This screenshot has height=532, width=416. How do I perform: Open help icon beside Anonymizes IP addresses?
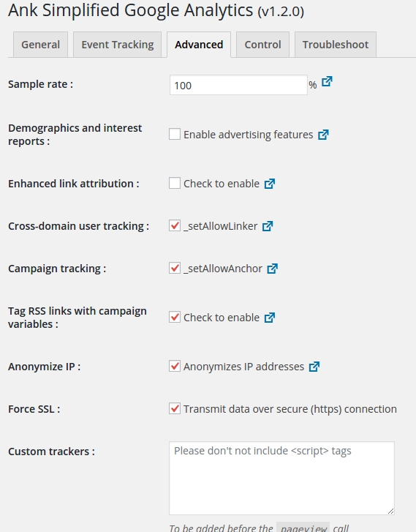click(x=314, y=367)
